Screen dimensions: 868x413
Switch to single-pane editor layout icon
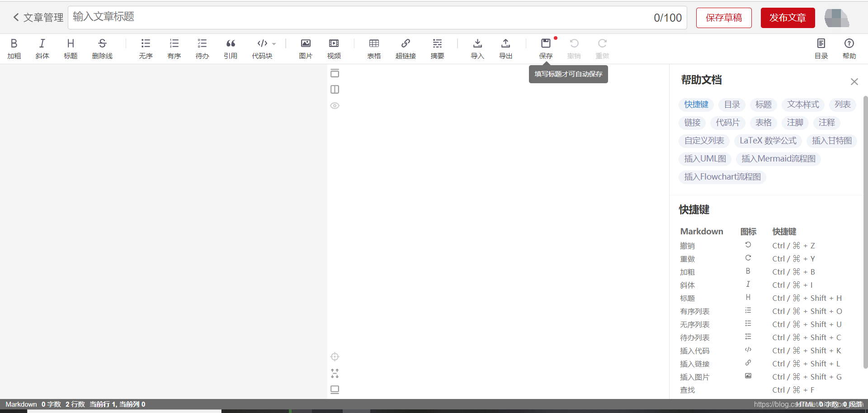(x=335, y=73)
